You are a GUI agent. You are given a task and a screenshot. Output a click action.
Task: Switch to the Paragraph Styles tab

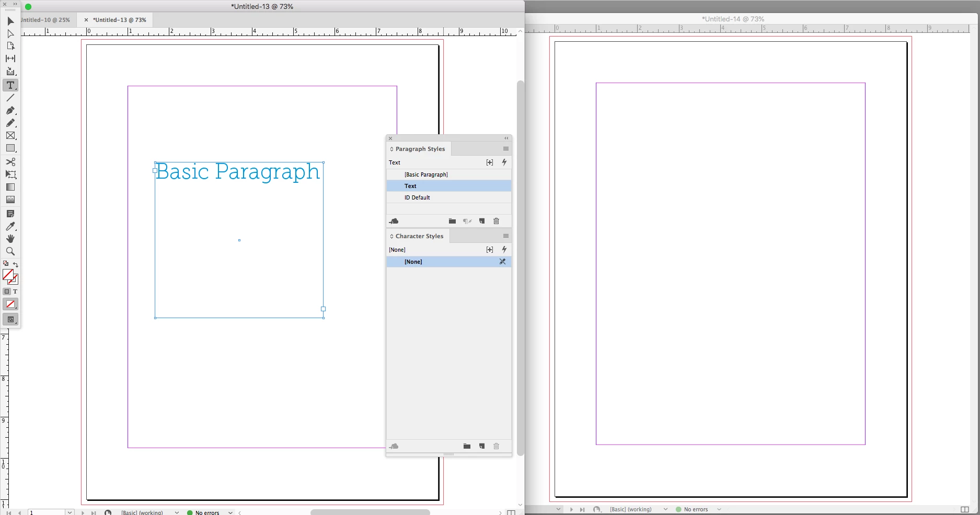420,149
